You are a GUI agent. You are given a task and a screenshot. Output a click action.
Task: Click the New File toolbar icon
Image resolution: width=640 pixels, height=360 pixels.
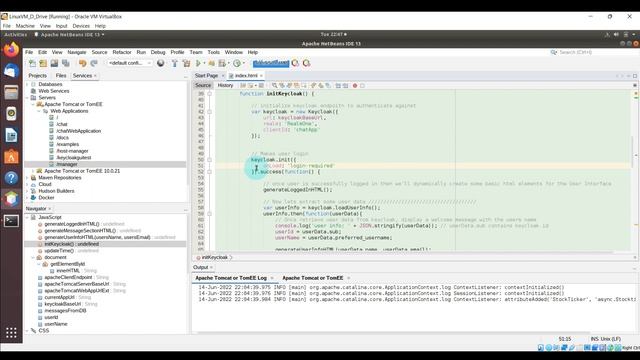pos(32,63)
